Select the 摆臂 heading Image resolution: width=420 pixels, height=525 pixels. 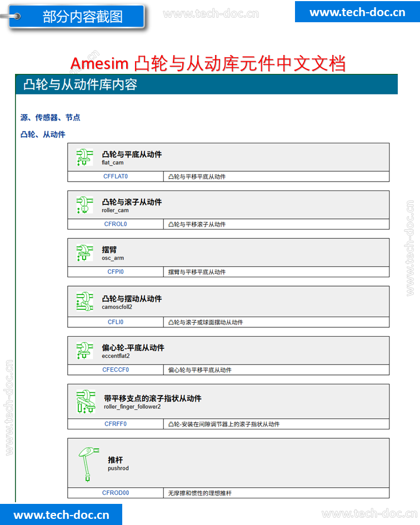(109, 250)
